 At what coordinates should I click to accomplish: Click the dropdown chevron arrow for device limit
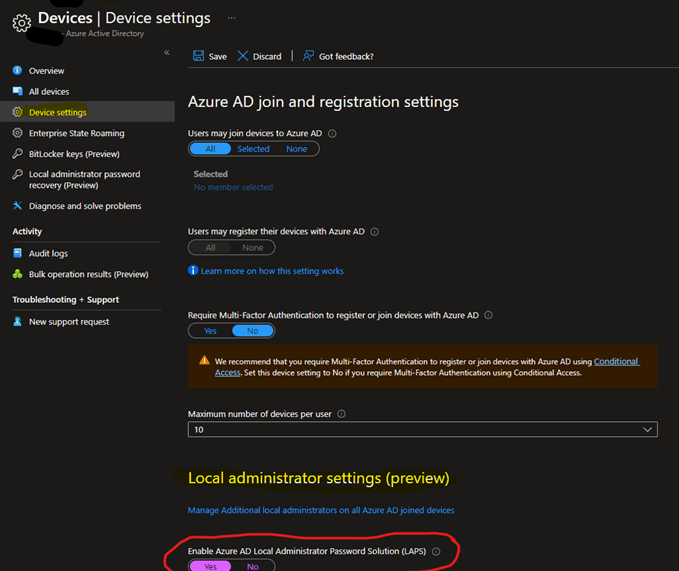click(x=647, y=429)
